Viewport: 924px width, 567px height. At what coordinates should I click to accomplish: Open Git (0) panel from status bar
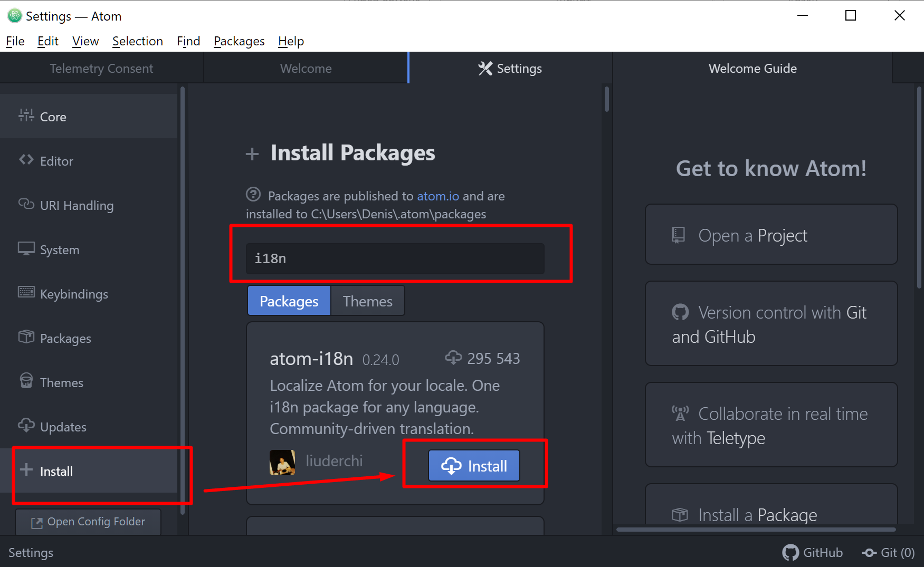[x=888, y=552]
